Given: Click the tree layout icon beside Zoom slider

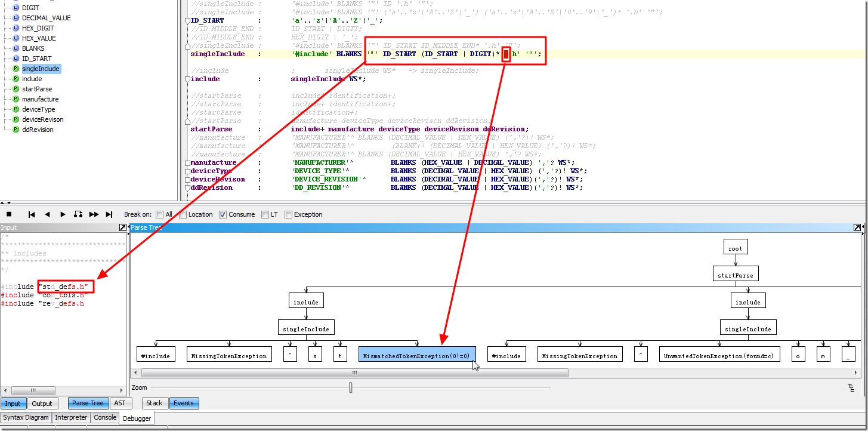Looking at the screenshot, I should coord(851,388).
